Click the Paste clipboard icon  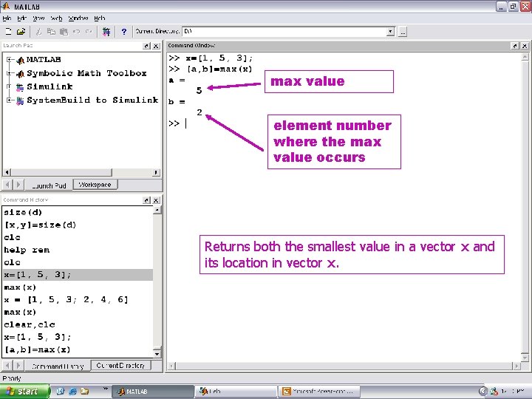point(64,32)
